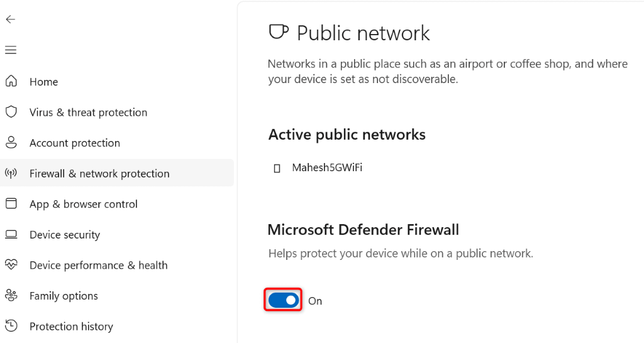The height and width of the screenshot is (343, 644).
Task: Click the Virus & threat protection shield icon
Action: point(11,112)
